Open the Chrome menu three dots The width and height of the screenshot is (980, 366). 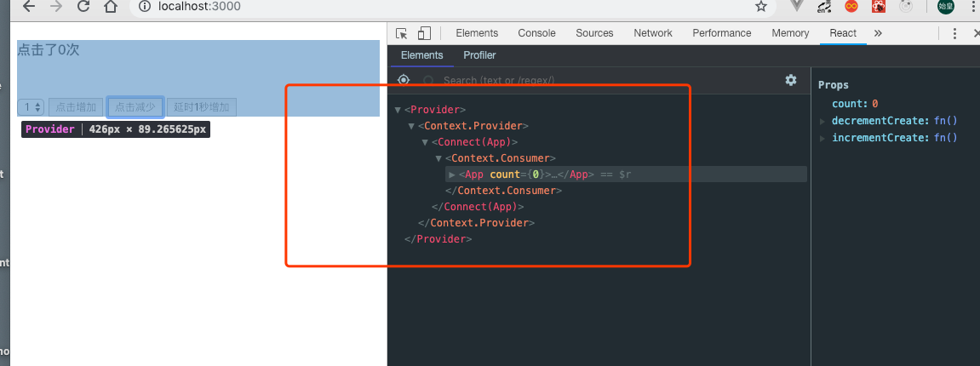(975, 6)
